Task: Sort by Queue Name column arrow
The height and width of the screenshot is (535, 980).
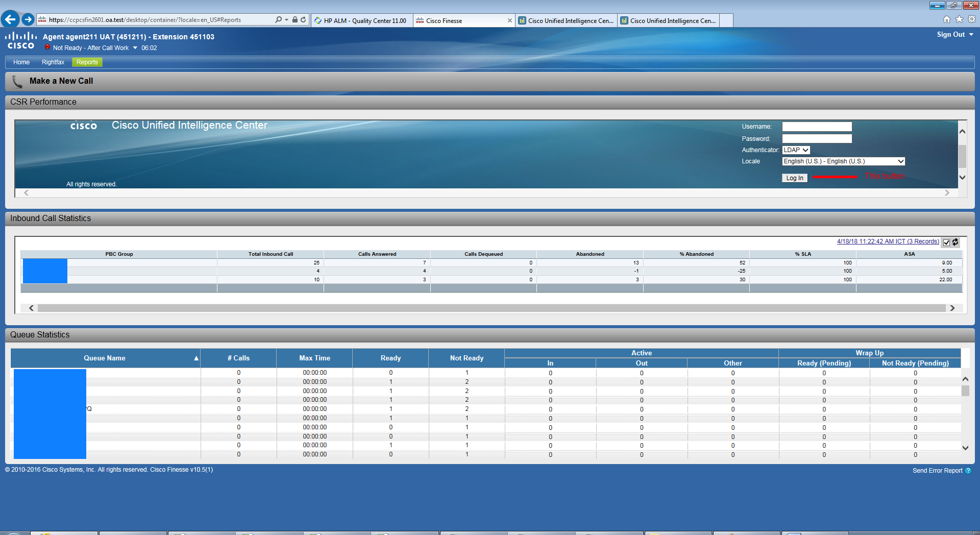Action: click(x=196, y=358)
